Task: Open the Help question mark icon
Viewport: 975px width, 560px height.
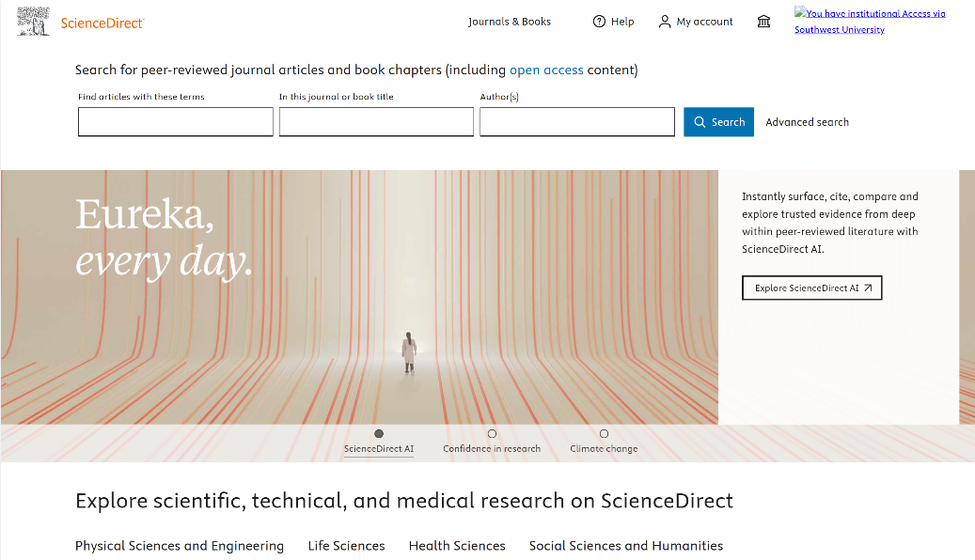Action: pyautogui.click(x=599, y=22)
